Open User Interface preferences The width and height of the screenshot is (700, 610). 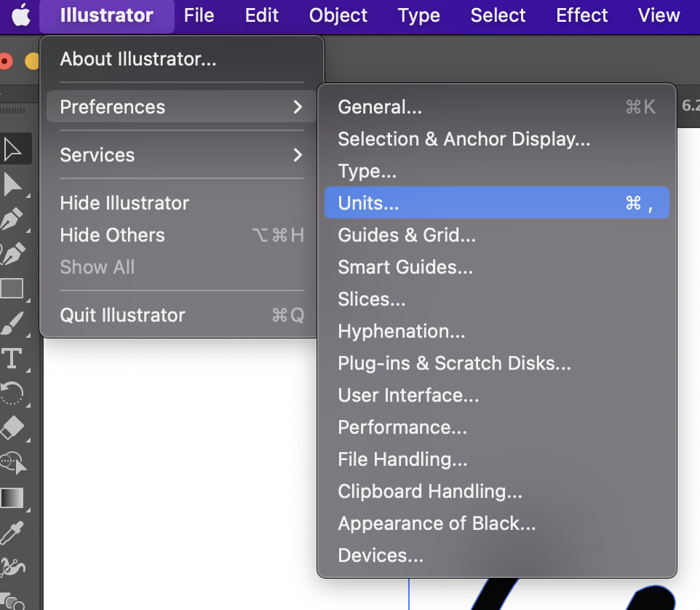coord(408,395)
